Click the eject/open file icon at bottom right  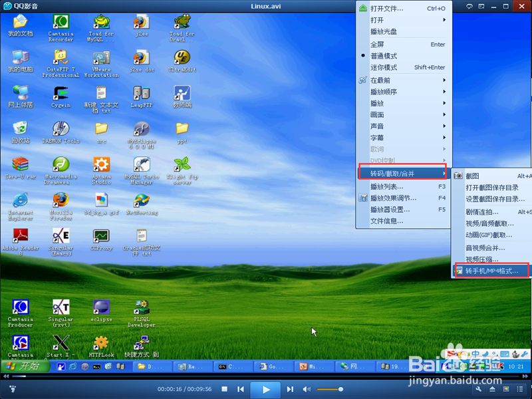pos(492,389)
